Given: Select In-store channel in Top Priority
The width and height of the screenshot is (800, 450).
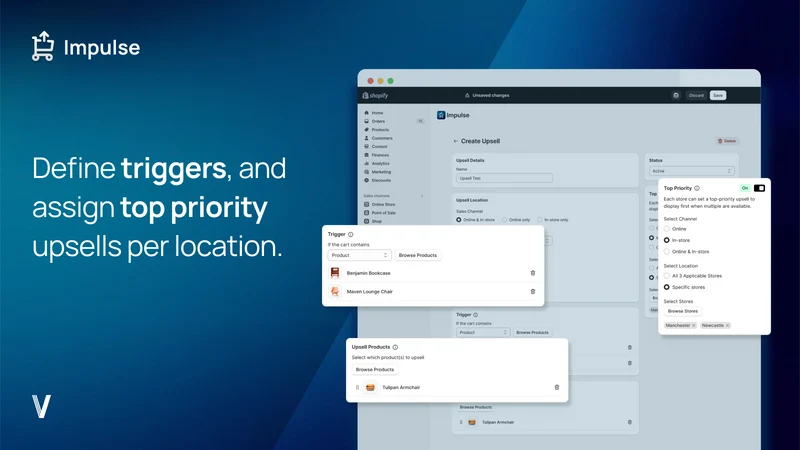Looking at the screenshot, I should pyautogui.click(x=666, y=240).
